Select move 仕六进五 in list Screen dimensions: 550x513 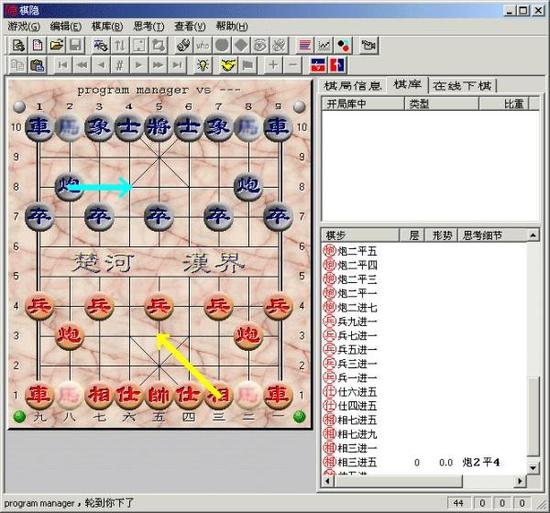(x=351, y=392)
